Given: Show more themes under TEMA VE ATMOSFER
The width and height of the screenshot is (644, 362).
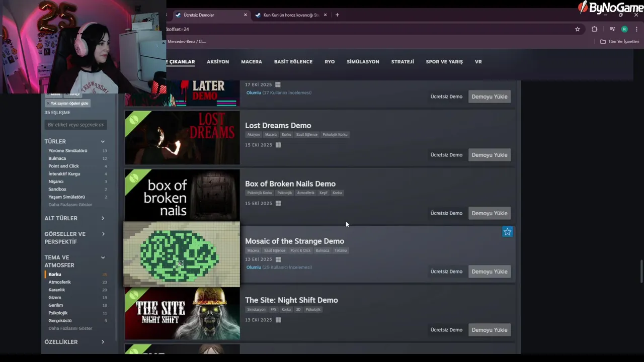Looking at the screenshot, I should point(70,328).
